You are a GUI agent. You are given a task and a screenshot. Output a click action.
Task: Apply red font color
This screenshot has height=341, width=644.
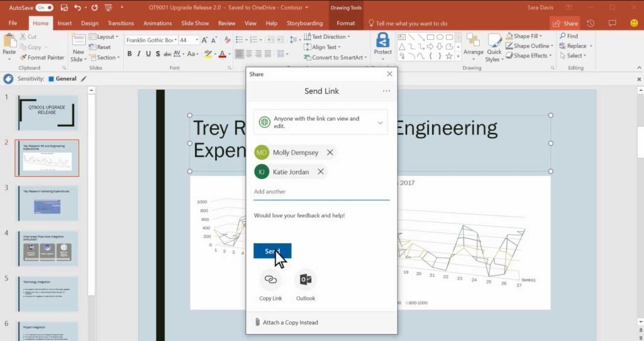click(x=222, y=54)
